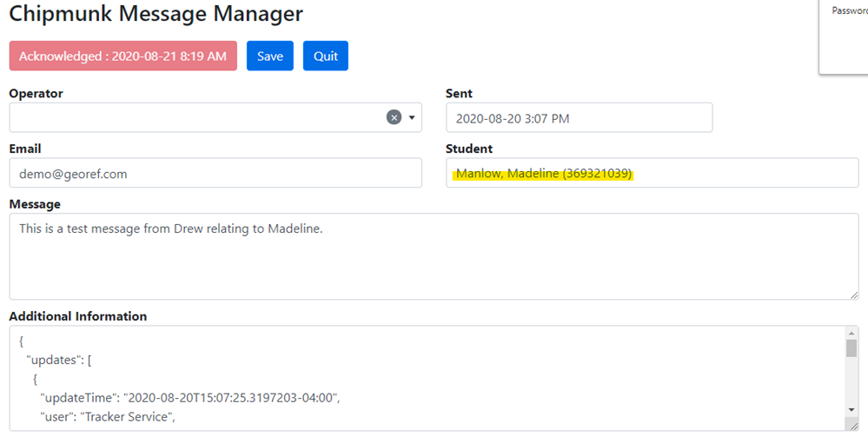This screenshot has width=868, height=437.
Task: Click the scrollbar down arrow in Additional Information
Action: click(x=851, y=409)
